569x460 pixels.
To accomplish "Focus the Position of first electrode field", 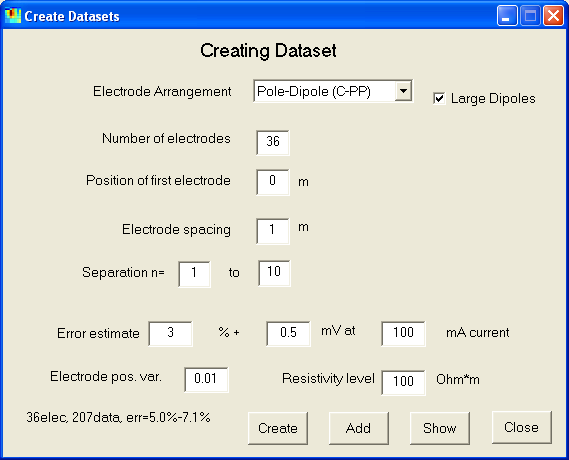I will [x=273, y=182].
